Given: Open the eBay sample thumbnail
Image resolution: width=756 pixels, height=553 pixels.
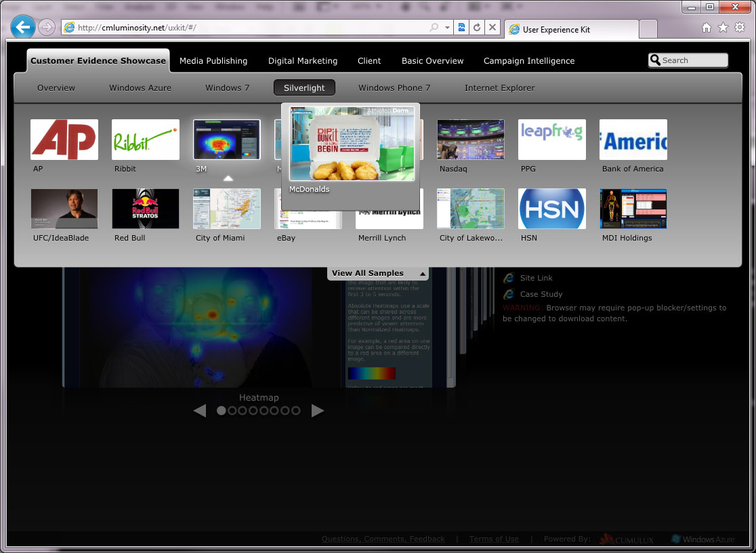Looking at the screenshot, I should [308, 220].
